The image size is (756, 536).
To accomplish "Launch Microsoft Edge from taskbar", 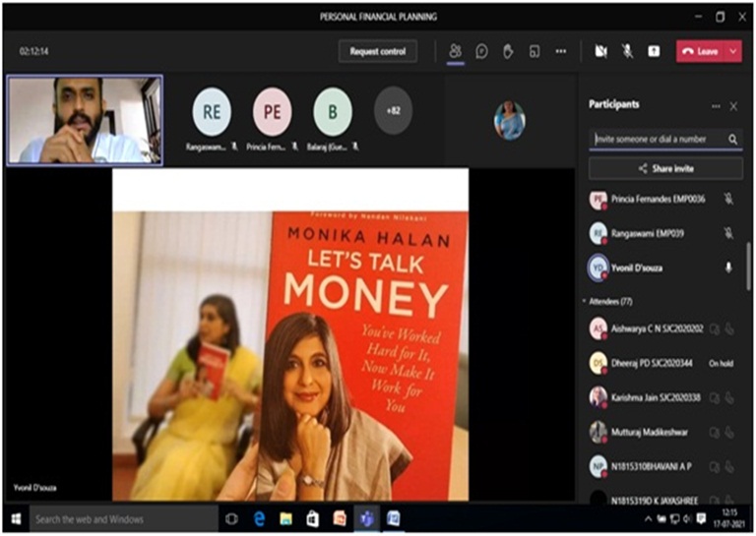I will coord(260,519).
